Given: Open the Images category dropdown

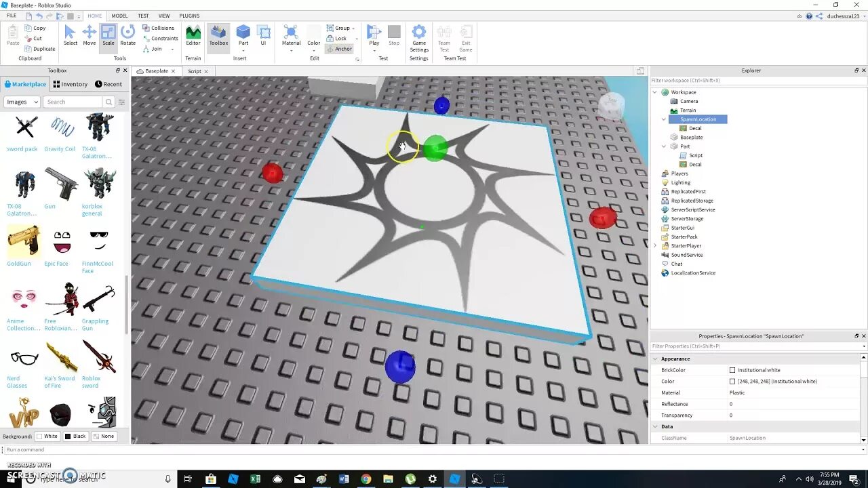Looking at the screenshot, I should click(x=22, y=102).
